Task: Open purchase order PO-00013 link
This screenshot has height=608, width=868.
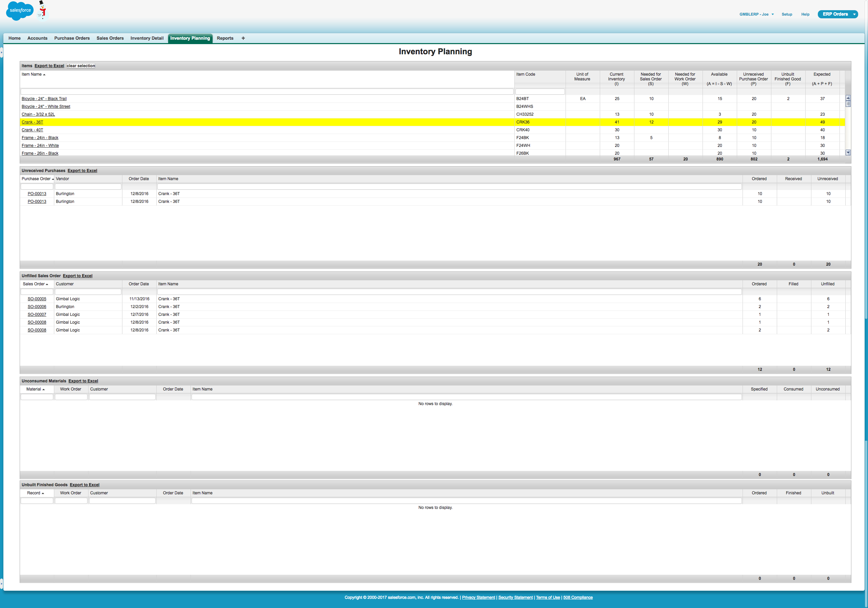Action: click(x=37, y=194)
